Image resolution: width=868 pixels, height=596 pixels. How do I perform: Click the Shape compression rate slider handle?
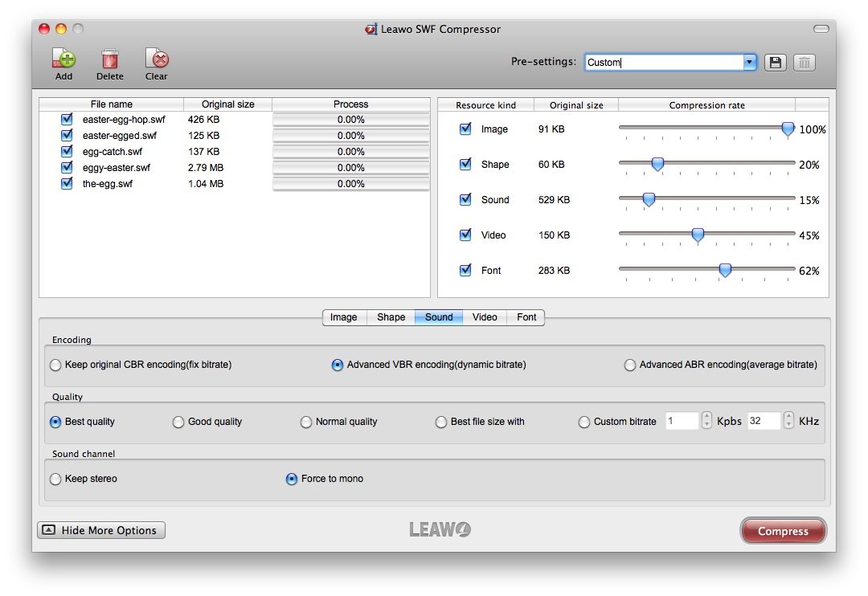pyautogui.click(x=657, y=165)
